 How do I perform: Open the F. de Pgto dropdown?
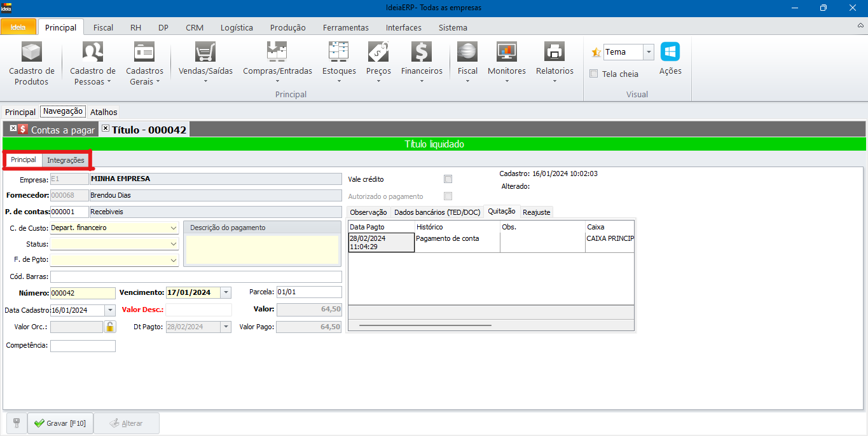(174, 260)
